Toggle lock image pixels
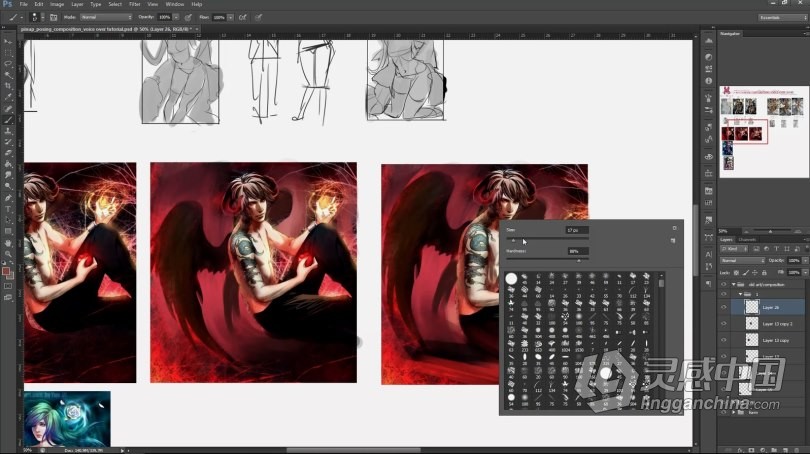This screenshot has width=810, height=454. 745,272
